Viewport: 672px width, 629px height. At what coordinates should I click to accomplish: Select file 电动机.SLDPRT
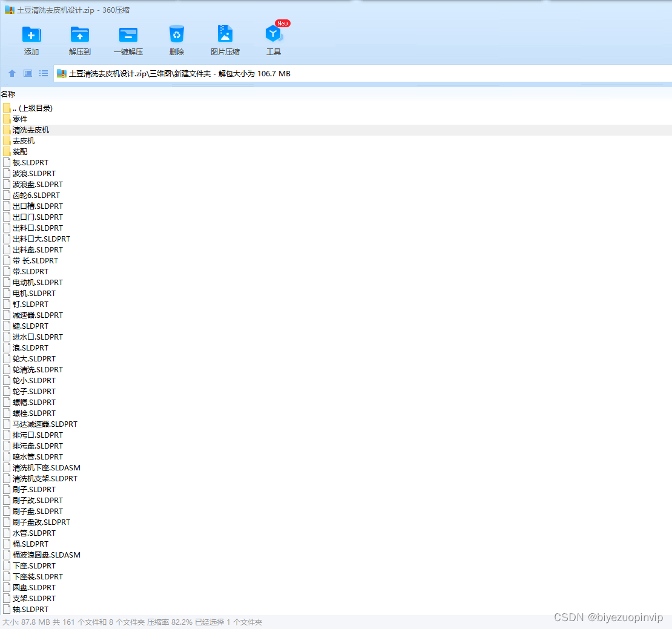[38, 283]
